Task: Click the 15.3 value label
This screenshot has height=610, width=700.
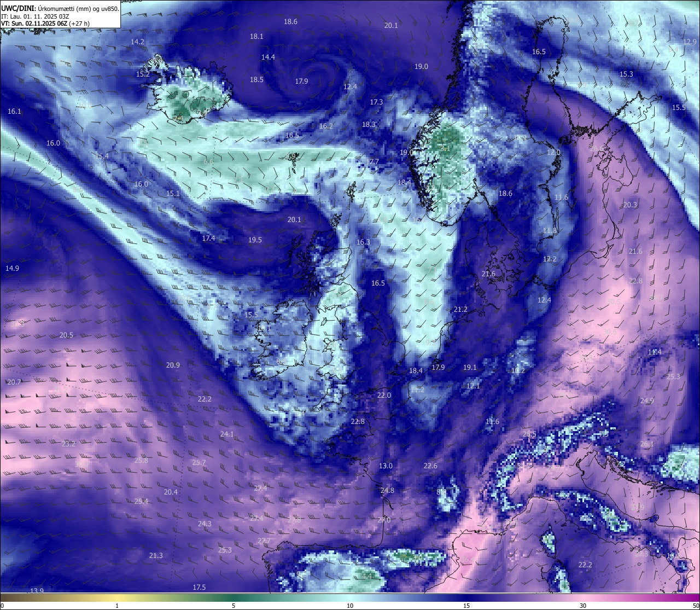Action: point(626,74)
